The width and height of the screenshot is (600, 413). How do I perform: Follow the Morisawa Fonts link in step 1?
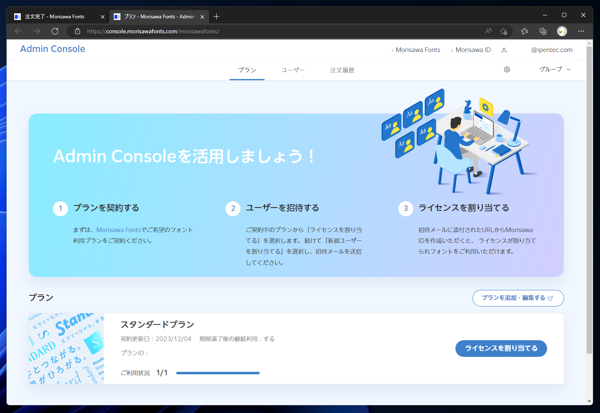(118, 230)
